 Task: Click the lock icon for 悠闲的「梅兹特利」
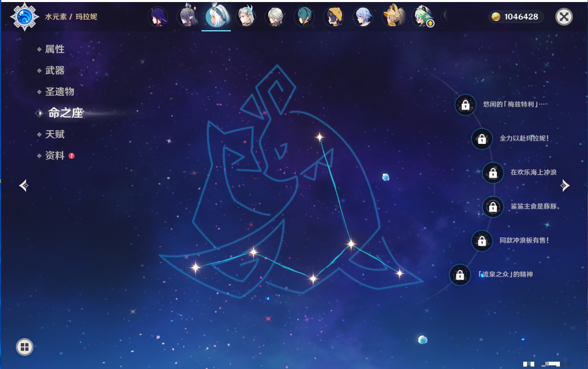click(x=465, y=105)
